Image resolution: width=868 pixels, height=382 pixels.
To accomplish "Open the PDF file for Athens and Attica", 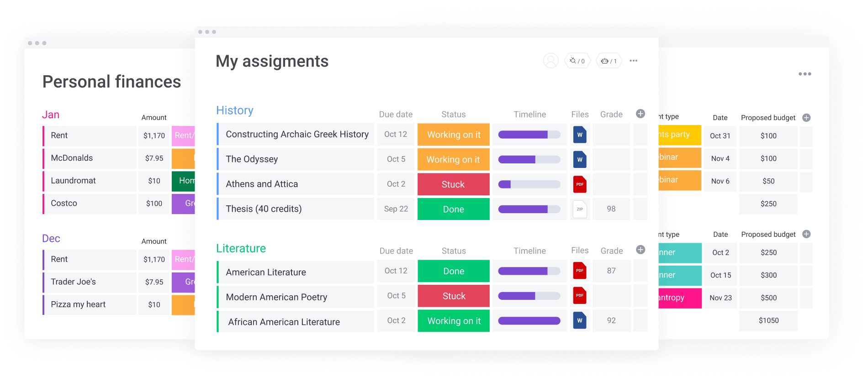I will [580, 184].
